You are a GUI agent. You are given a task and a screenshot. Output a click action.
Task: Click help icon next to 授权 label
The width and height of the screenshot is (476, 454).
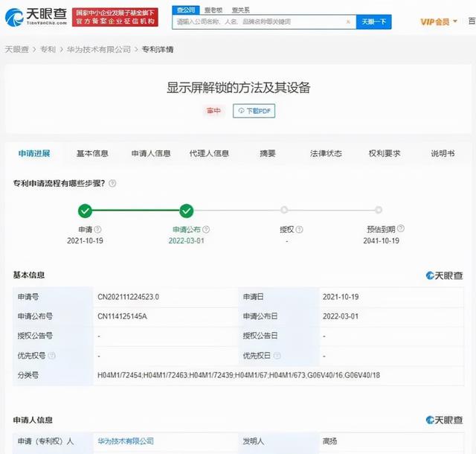(x=299, y=229)
